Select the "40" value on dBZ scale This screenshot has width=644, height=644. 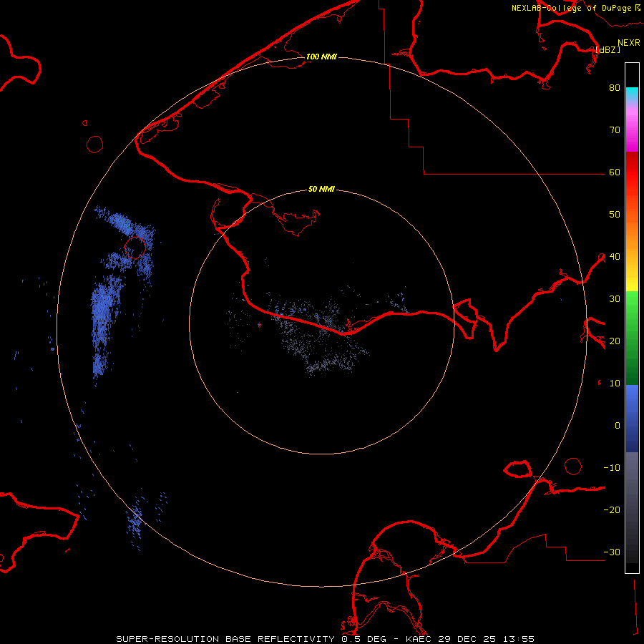point(615,257)
